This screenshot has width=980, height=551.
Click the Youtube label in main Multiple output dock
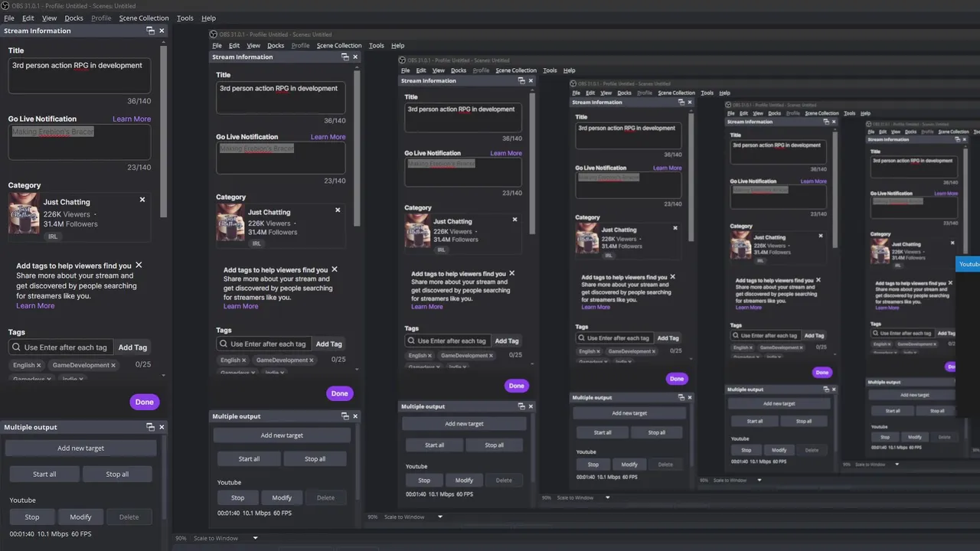pos(23,500)
